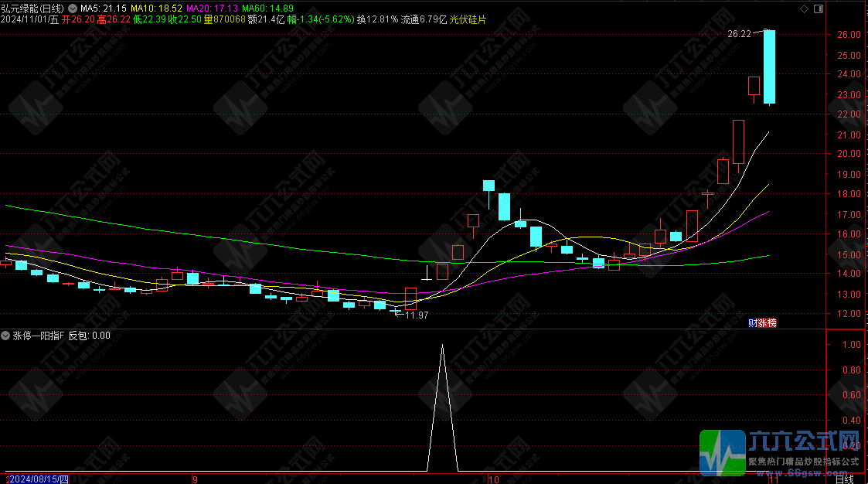Image resolution: width=868 pixels, height=484 pixels.
Task: Click the 财 icon near the price axis
Action: (x=751, y=323)
